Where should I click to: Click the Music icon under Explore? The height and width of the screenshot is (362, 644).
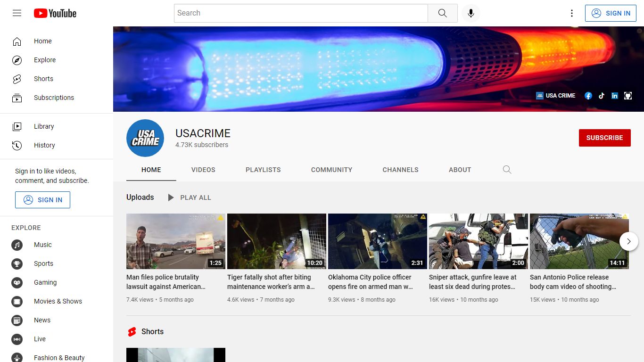click(x=17, y=245)
